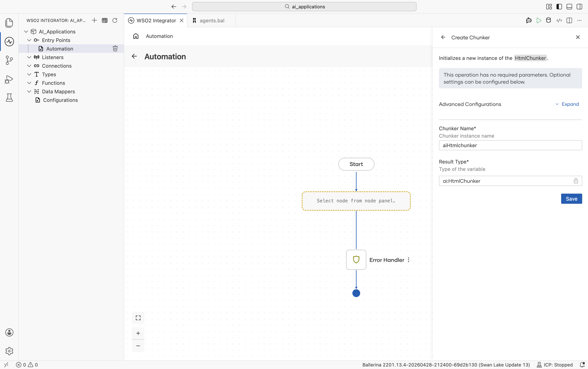Go back from Automation diagram header
This screenshot has height=369, width=588.
134,56
